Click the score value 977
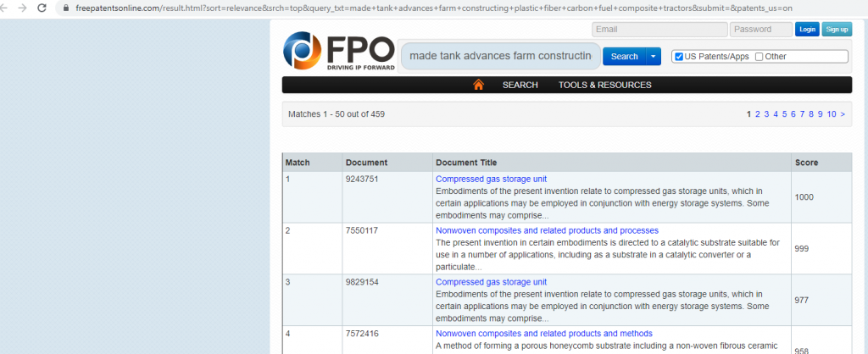 [802, 301]
